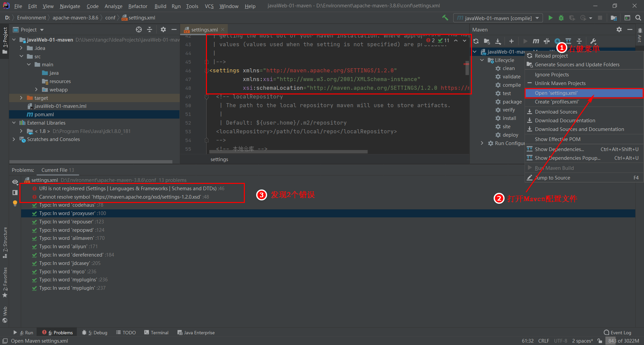Open the Refactor menu
The image size is (644, 345).
click(x=138, y=6)
